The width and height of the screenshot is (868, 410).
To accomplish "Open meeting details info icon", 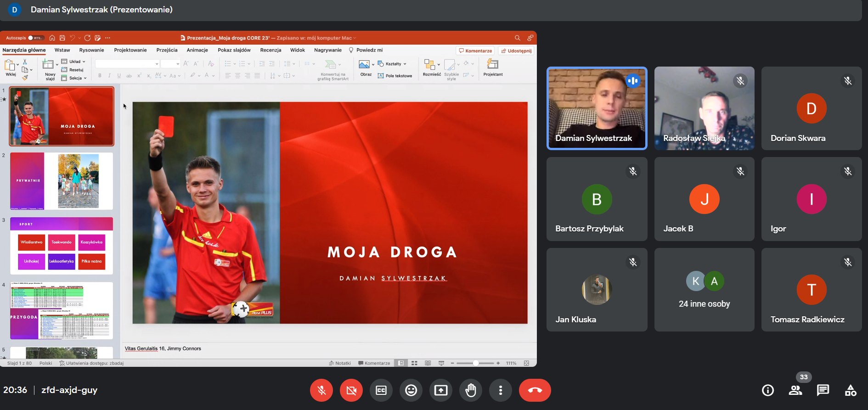I will tap(768, 390).
